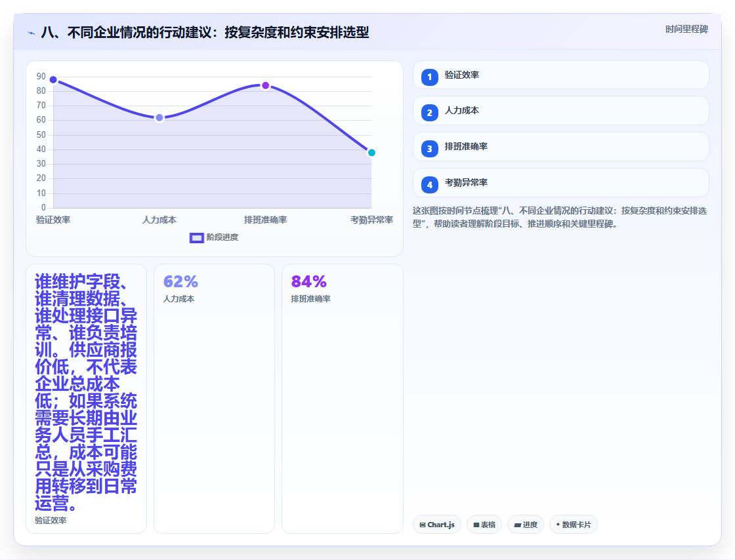Click the Chart.js tag chip

[437, 525]
